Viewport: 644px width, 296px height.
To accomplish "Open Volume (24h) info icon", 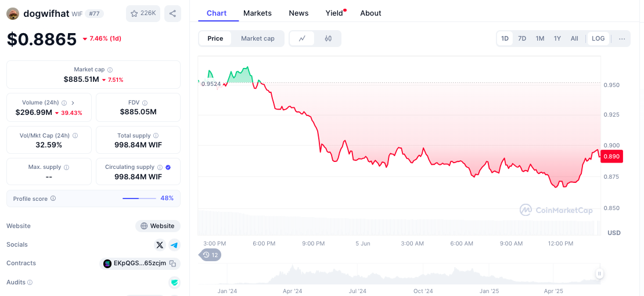I will (x=64, y=103).
